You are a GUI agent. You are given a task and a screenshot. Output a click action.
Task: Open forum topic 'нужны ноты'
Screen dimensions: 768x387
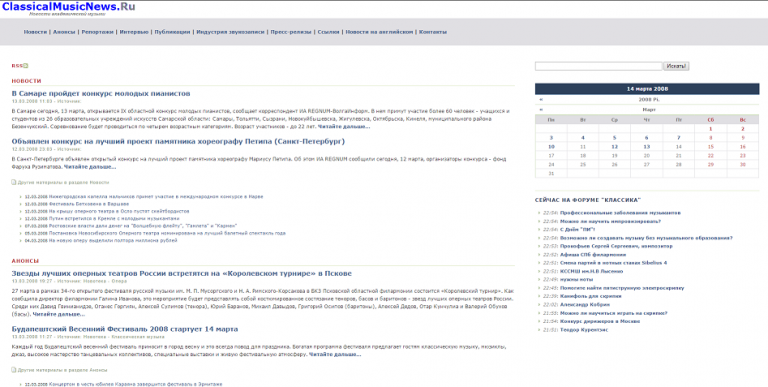576,280
